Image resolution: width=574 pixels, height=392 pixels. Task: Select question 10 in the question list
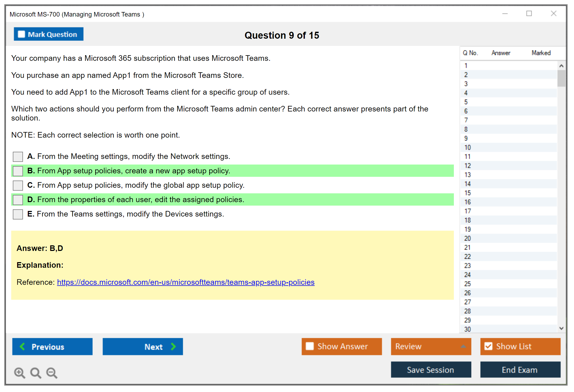pos(467,147)
